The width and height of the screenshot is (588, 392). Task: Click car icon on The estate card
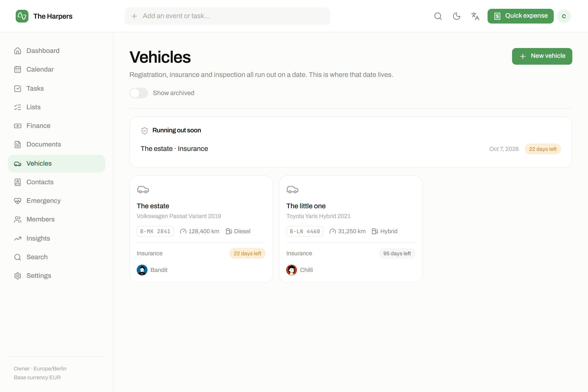click(x=143, y=190)
